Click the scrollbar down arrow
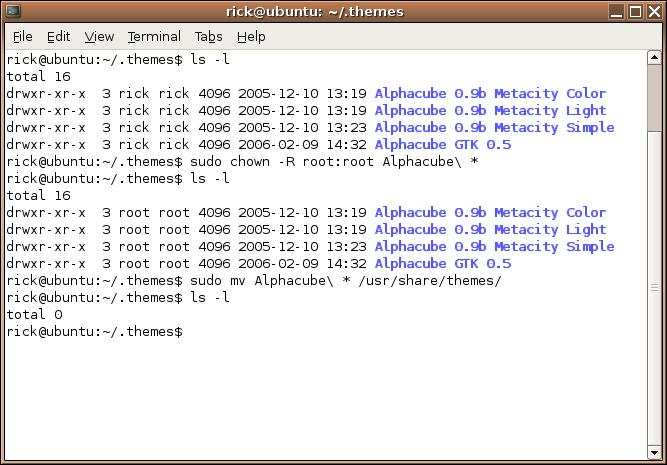667x465 pixels. [x=654, y=452]
